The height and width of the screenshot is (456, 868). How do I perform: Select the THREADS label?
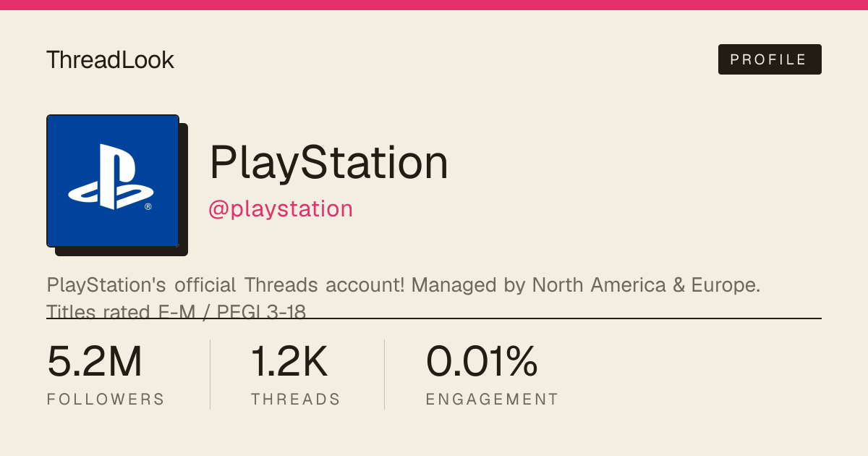click(296, 400)
